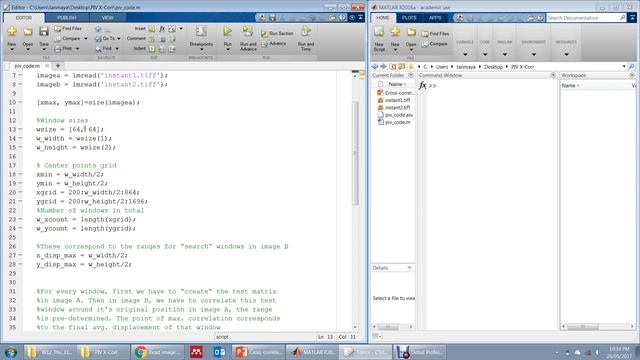Toggle breakpoint dash on line 15

pos(20,147)
